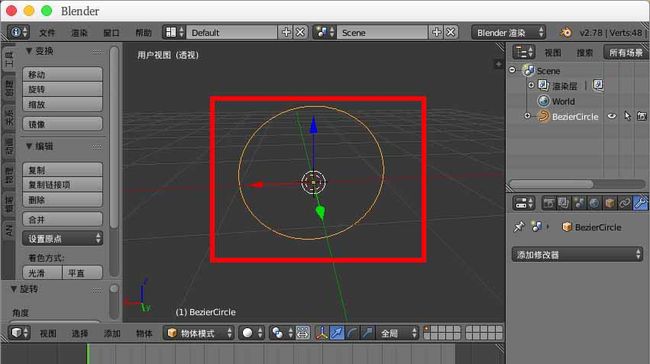This screenshot has height=364, width=650.
Task: Collapse the Scene tree node in outliner
Action: 512,70
